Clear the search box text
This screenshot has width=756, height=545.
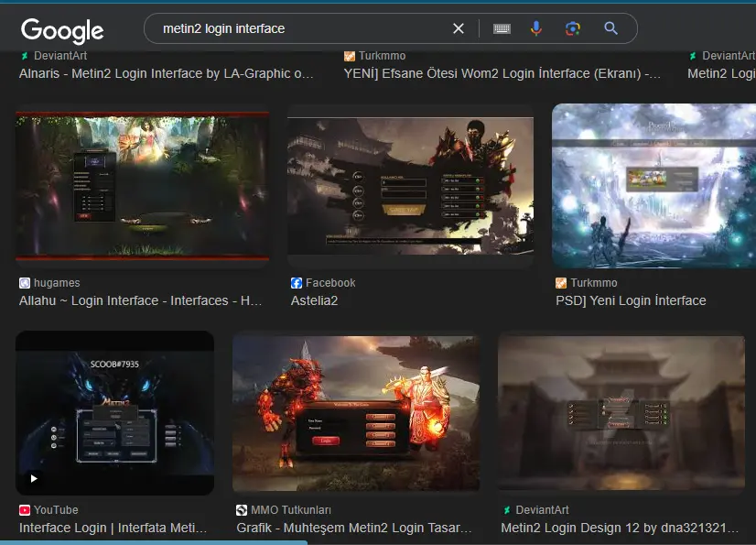(x=459, y=28)
